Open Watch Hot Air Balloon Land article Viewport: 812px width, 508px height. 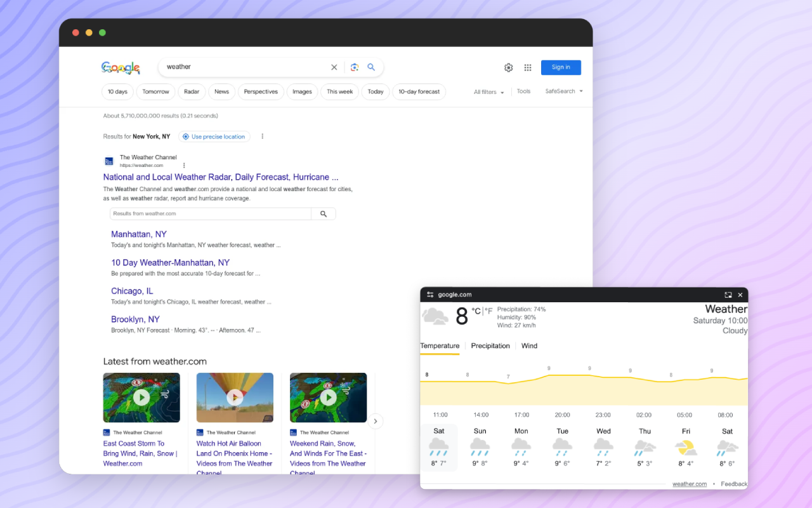(x=235, y=458)
